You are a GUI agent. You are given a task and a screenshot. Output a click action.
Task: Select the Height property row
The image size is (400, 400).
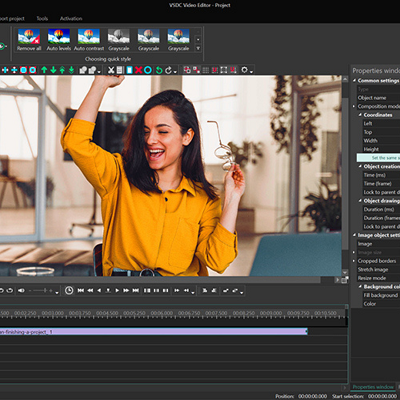pos(381,149)
